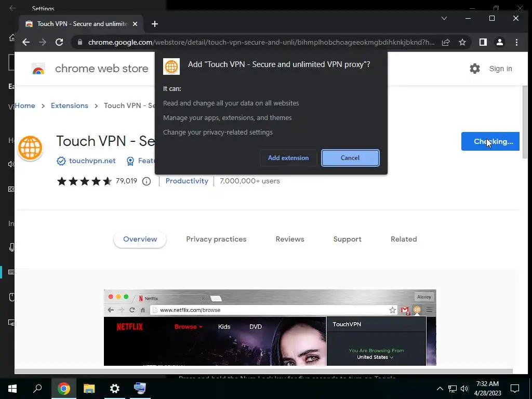Click Chrome icon in taskbar

(63, 388)
